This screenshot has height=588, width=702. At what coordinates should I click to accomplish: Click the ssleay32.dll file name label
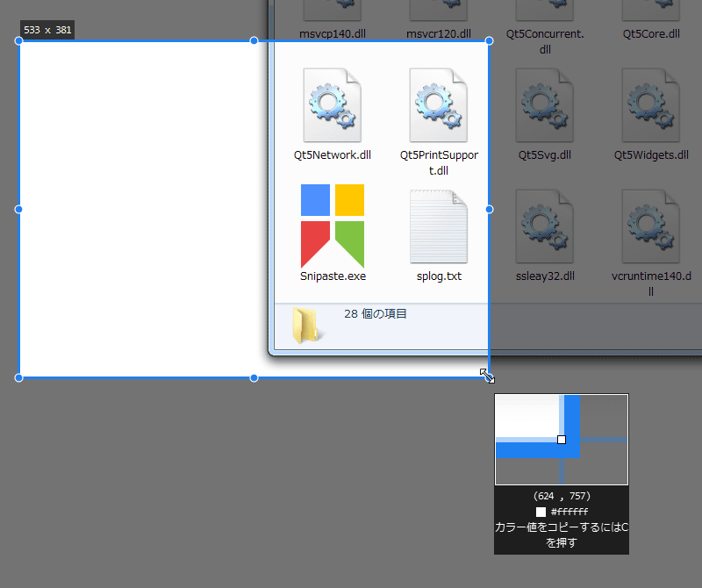(x=545, y=276)
